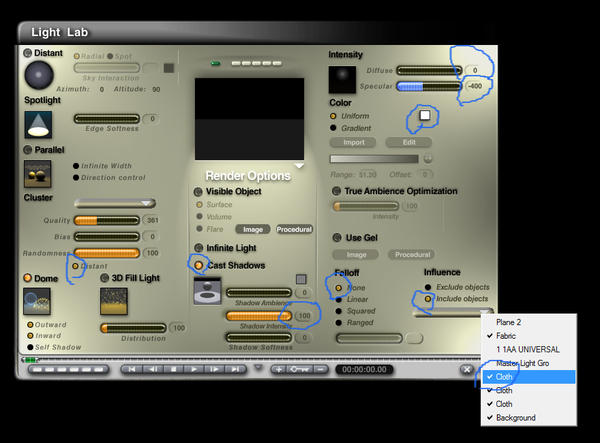Click the Intensity preview thumbnail
This screenshot has width=600, height=443.
pos(342,80)
